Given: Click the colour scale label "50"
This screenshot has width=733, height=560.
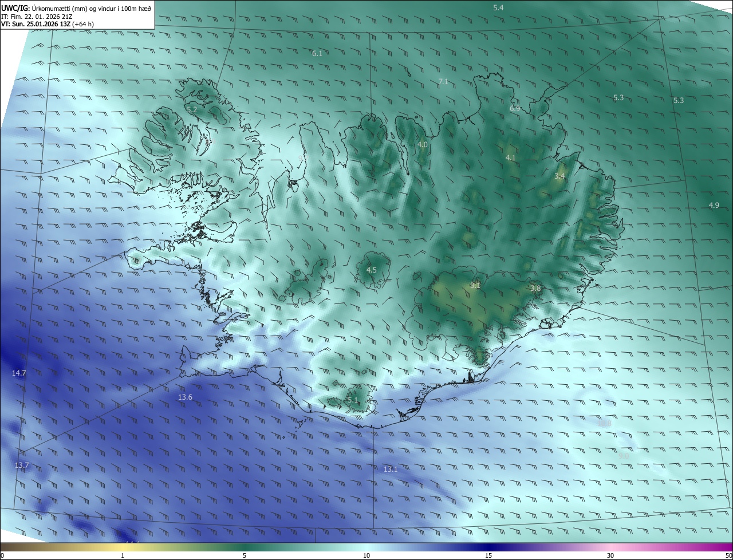Looking at the screenshot, I should point(728,555).
